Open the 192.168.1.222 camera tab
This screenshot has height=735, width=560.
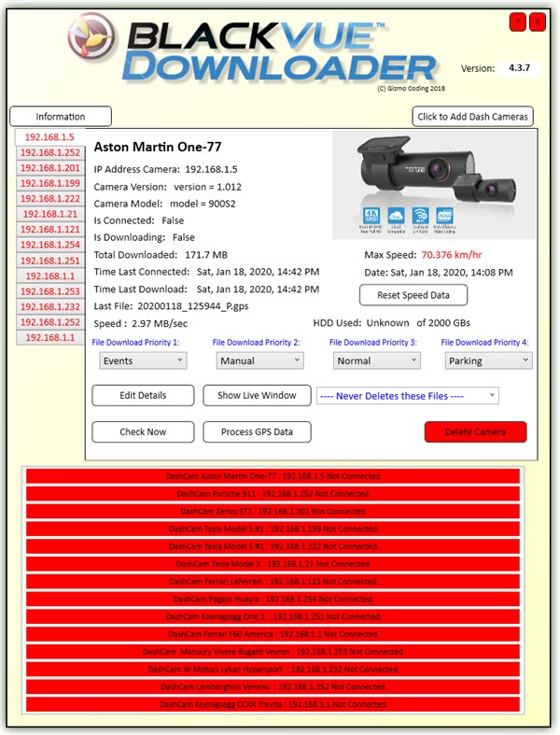[50, 199]
